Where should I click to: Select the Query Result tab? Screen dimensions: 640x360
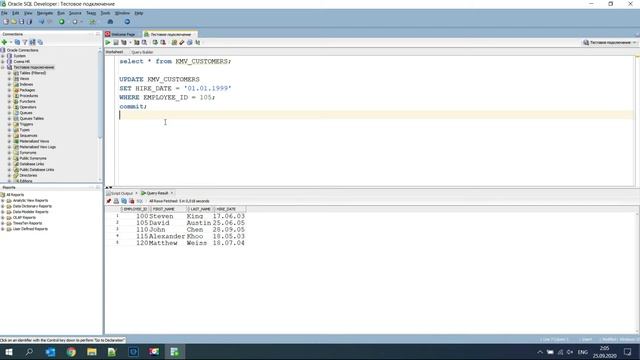(157, 193)
